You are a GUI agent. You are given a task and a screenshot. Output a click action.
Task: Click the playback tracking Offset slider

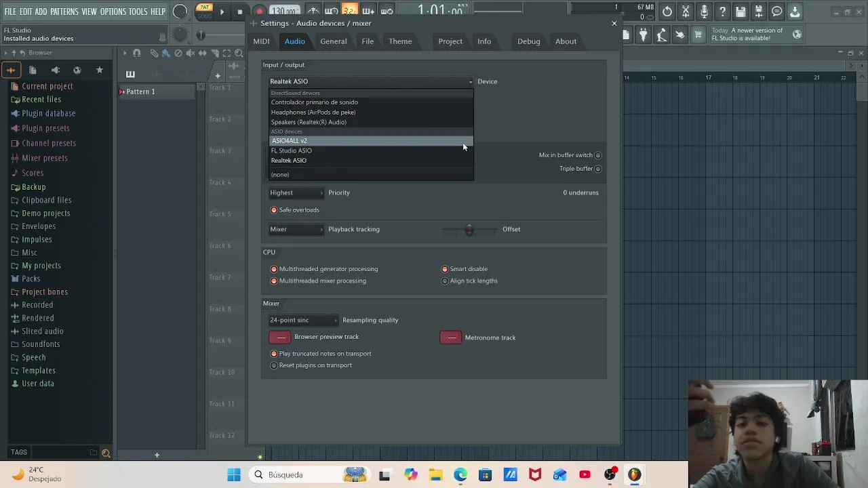(469, 230)
